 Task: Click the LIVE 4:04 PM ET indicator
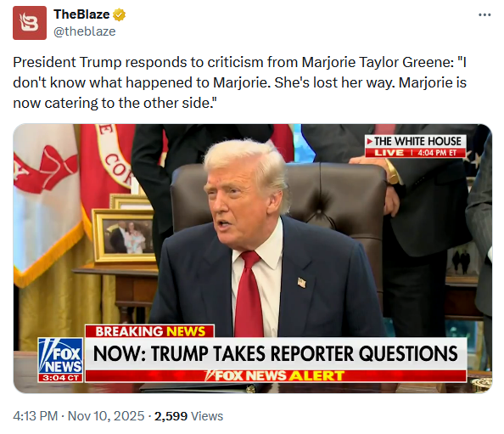pos(415,153)
